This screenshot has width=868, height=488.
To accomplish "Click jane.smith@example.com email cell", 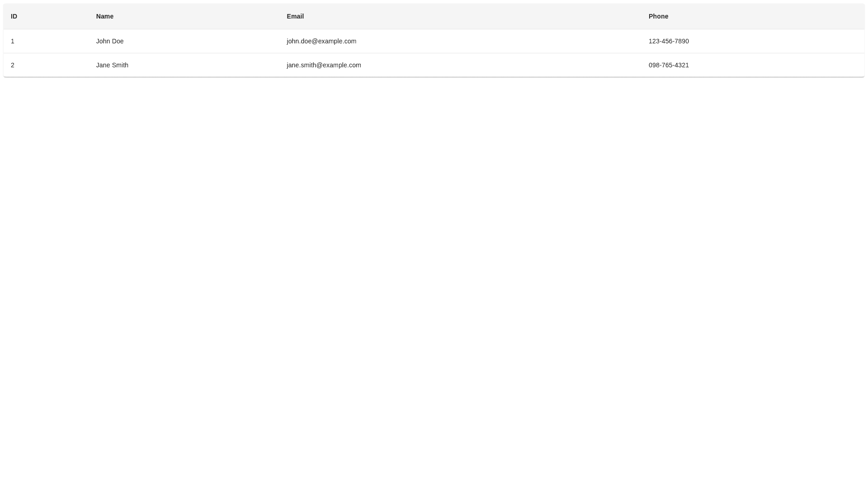I will pos(324,65).
